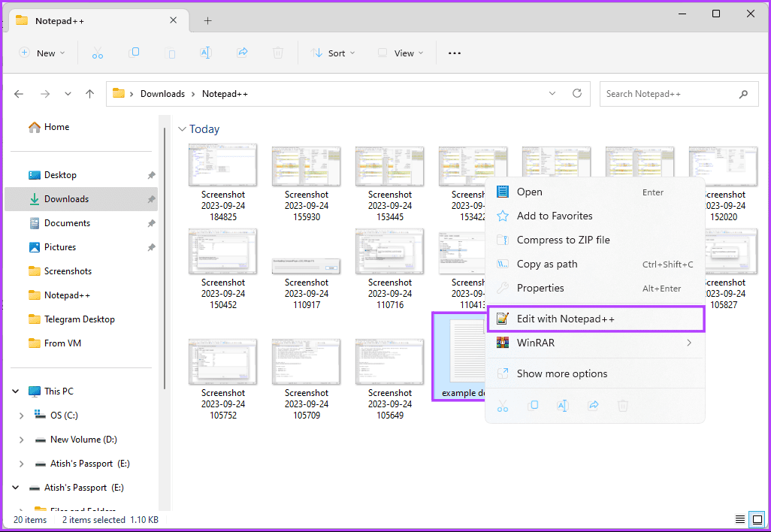The width and height of the screenshot is (771, 532).
Task: Navigate up one level with the up arrow
Action: pos(89,93)
